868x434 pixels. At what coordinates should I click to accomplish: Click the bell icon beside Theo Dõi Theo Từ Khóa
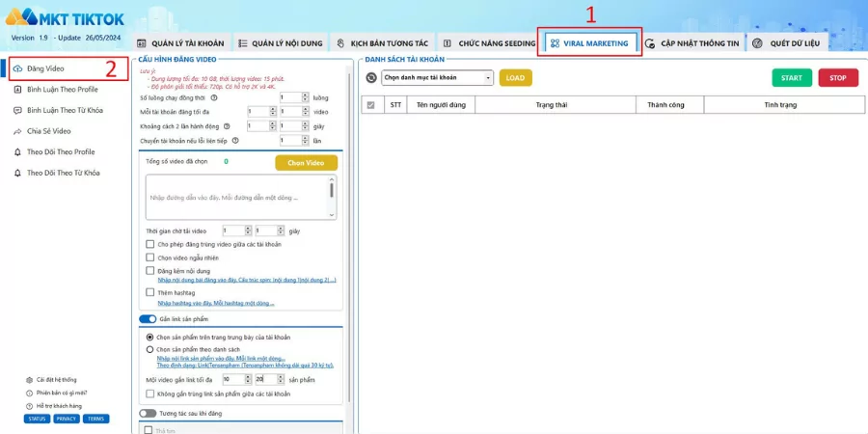coord(17,173)
